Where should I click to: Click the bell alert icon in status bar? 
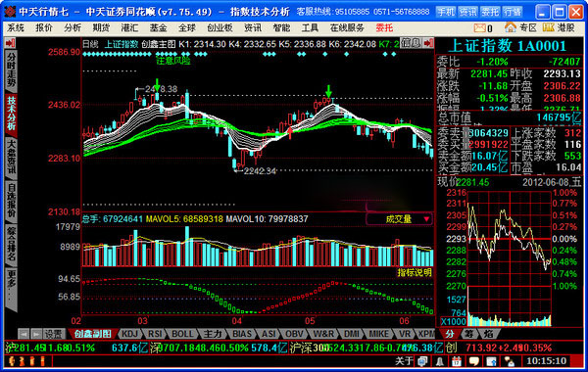pyautogui.click(x=439, y=361)
